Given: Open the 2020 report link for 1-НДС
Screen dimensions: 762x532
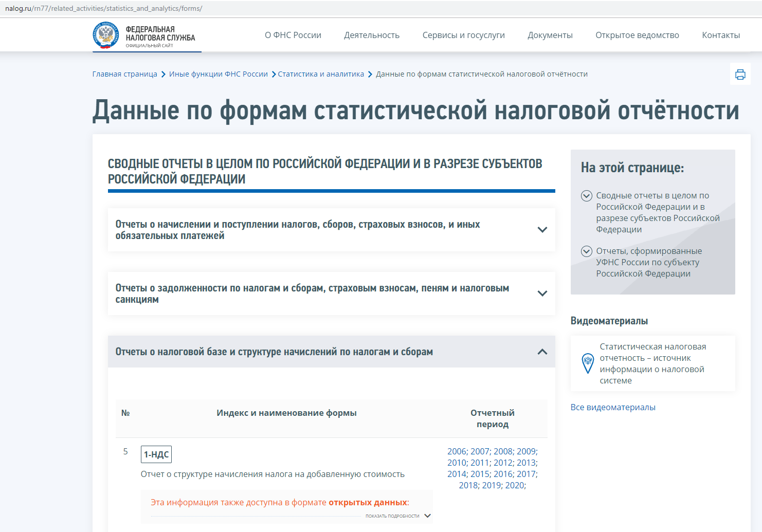Looking at the screenshot, I should tap(514, 485).
